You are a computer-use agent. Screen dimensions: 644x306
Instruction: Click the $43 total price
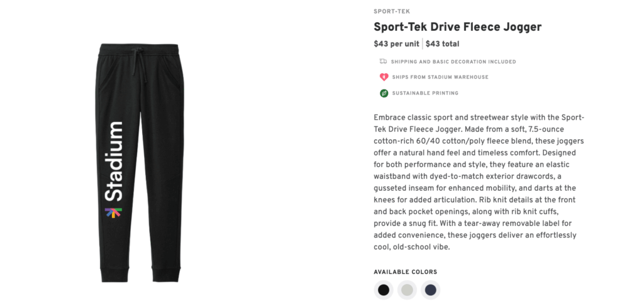[443, 44]
